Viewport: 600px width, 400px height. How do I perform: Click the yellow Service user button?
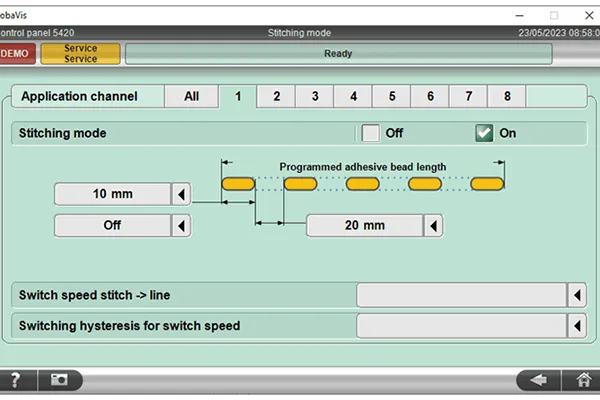(x=80, y=54)
